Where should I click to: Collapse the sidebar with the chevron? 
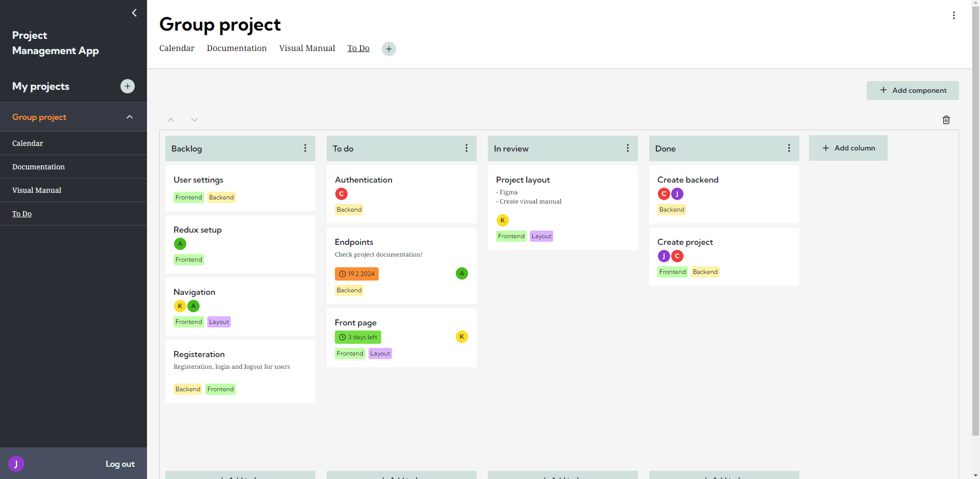pos(134,13)
